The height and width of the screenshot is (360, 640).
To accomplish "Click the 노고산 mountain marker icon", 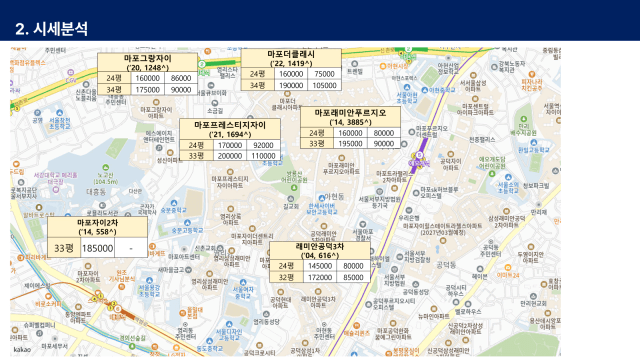I will [105, 167].
